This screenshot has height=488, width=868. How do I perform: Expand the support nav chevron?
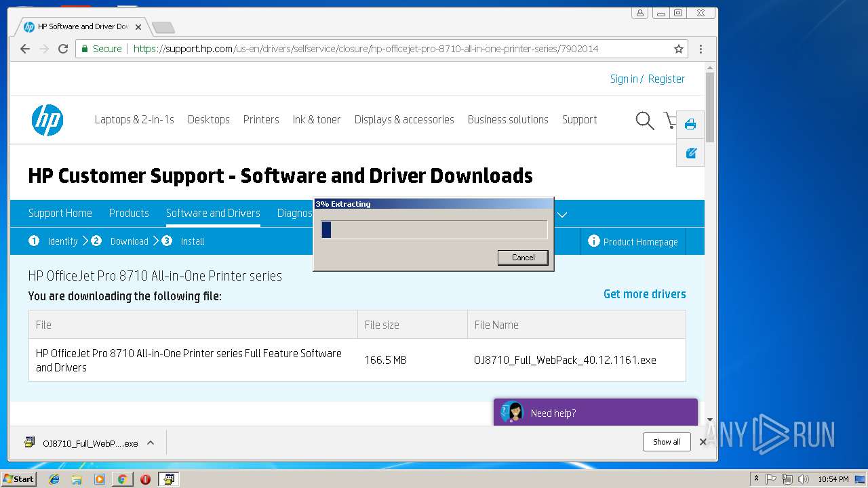[562, 214]
